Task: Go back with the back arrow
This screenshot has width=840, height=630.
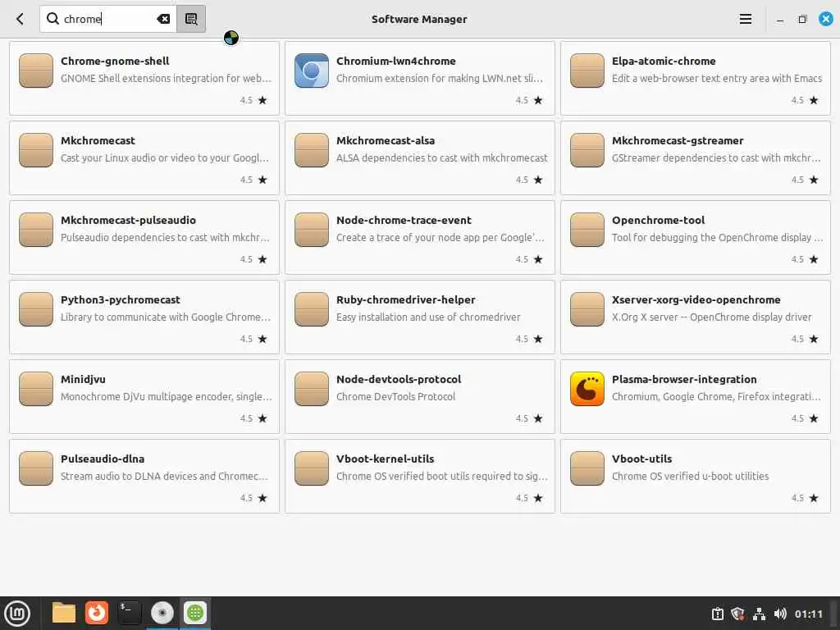Action: [x=20, y=20]
